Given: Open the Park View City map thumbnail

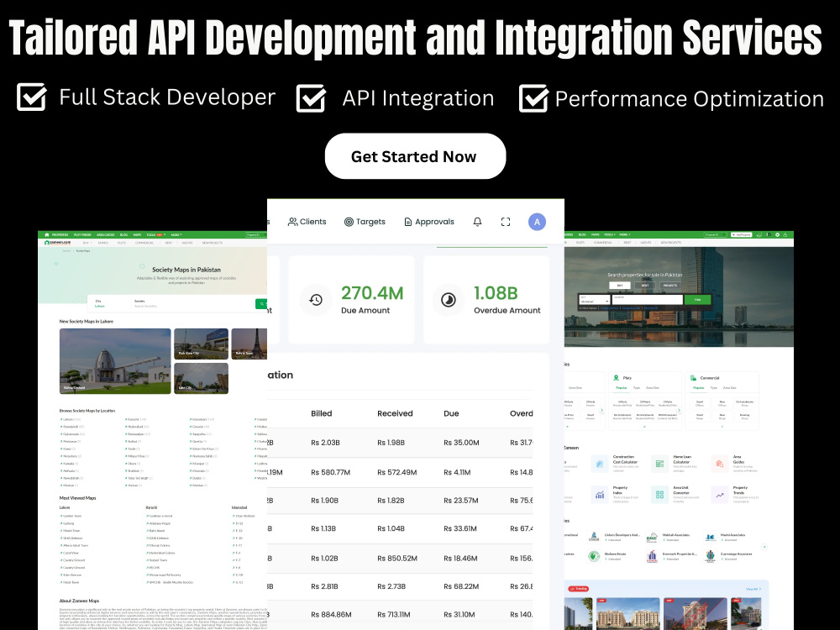Looking at the screenshot, I should pyautogui.click(x=201, y=344).
